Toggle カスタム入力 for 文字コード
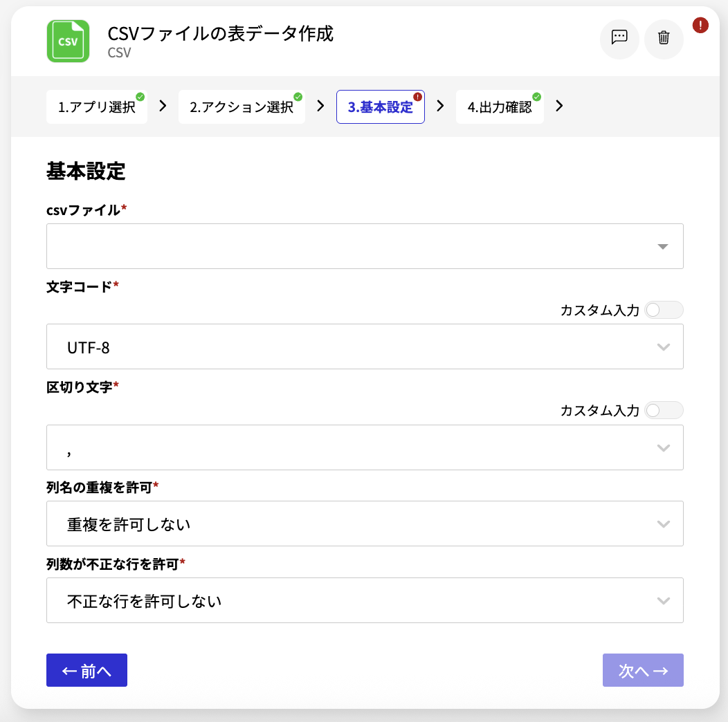The image size is (728, 722). point(664,310)
